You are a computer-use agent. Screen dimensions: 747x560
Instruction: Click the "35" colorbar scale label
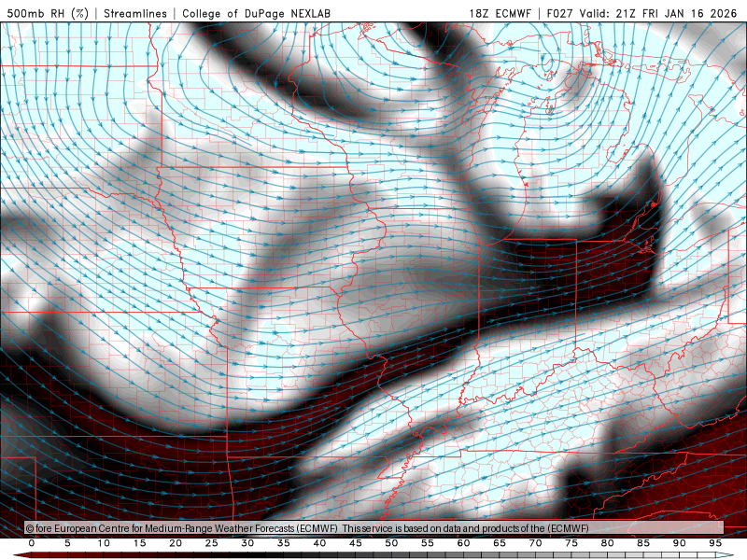click(284, 543)
